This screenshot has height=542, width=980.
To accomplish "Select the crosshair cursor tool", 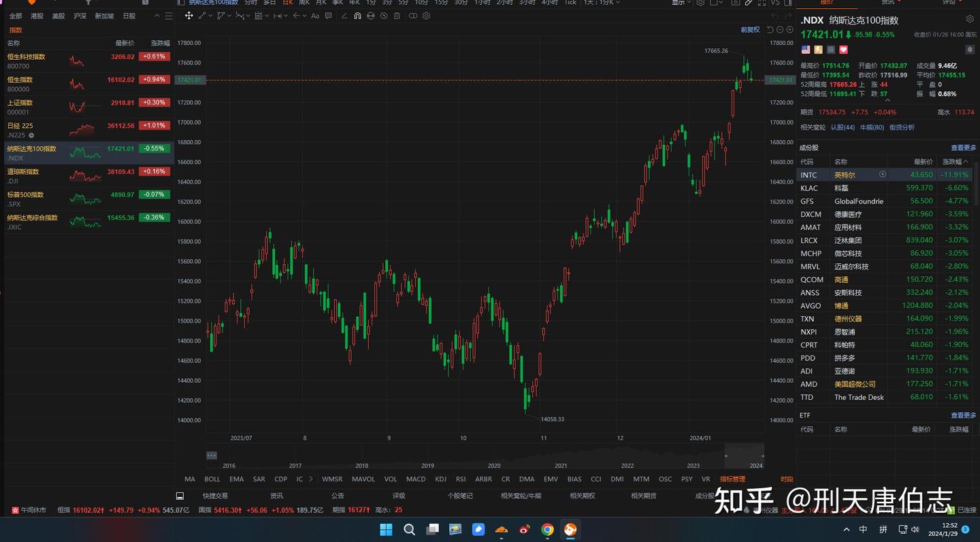I will (x=189, y=16).
